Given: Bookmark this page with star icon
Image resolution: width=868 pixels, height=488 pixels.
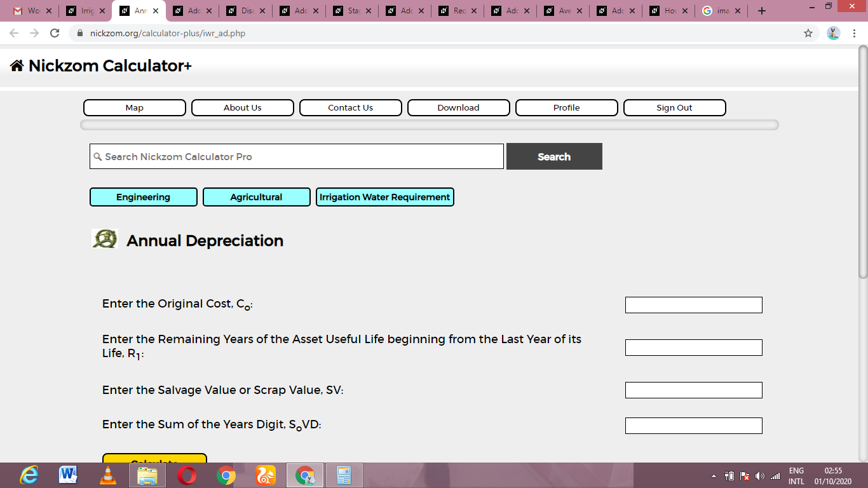Looking at the screenshot, I should click(x=808, y=33).
